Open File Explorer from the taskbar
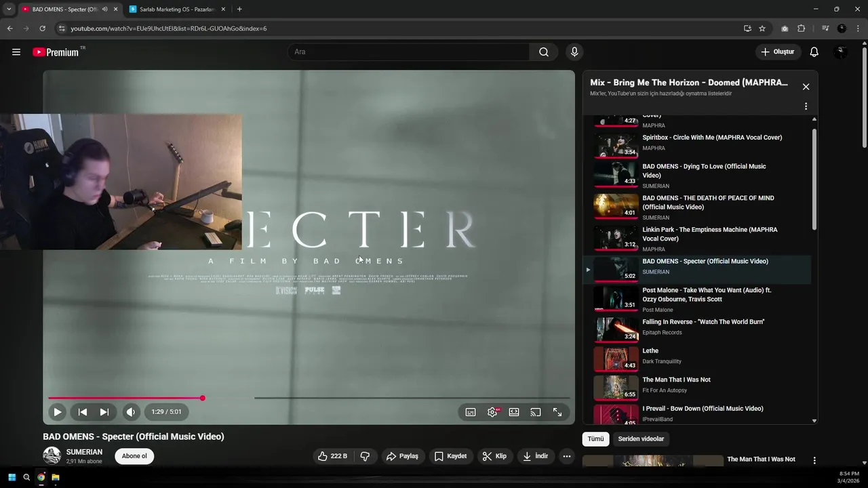Image resolution: width=868 pixels, height=488 pixels. coord(56,477)
